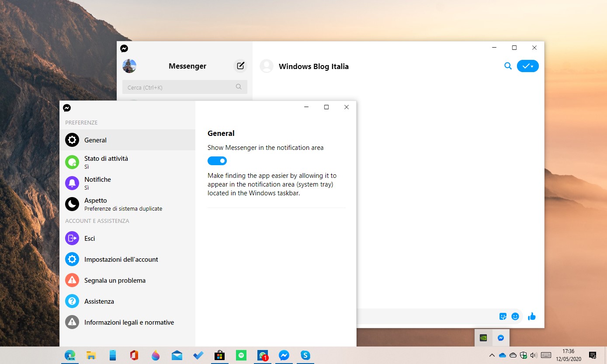Click the orange warning Segnala icon

click(72, 280)
